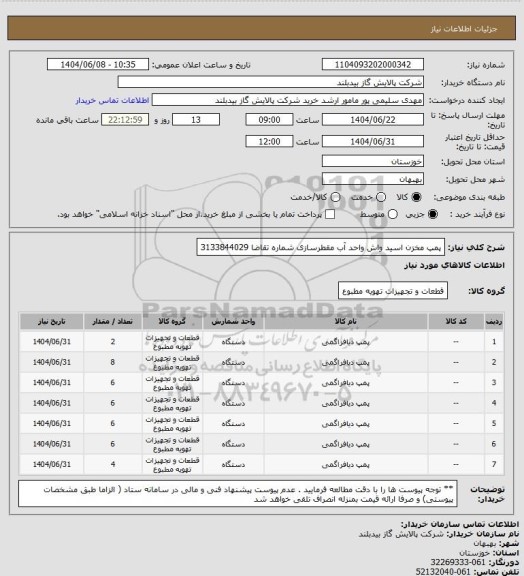Click need date 1404/06/31 in row 1
Image resolution: width=524 pixels, height=576 pixels.
[x=51, y=342]
